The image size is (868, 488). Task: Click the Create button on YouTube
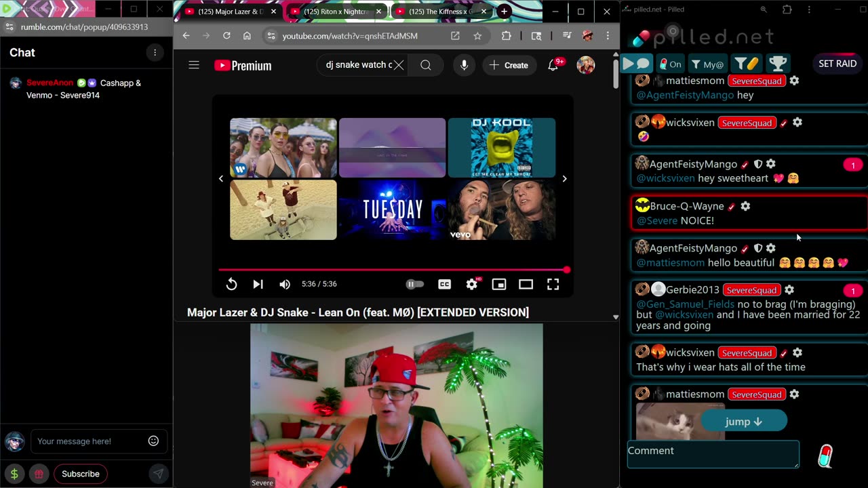click(x=509, y=65)
